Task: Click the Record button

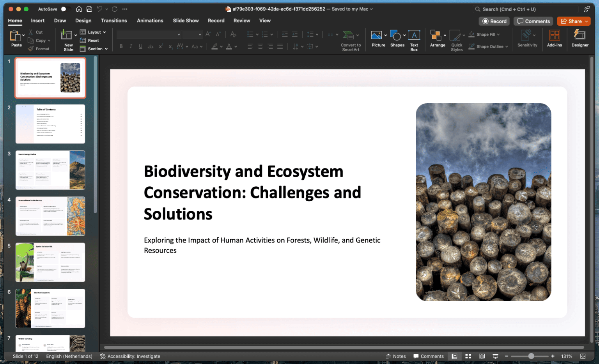Action: (x=494, y=21)
